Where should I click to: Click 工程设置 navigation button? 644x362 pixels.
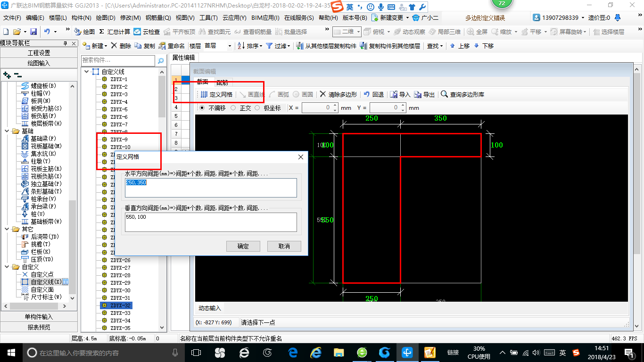coord(39,53)
